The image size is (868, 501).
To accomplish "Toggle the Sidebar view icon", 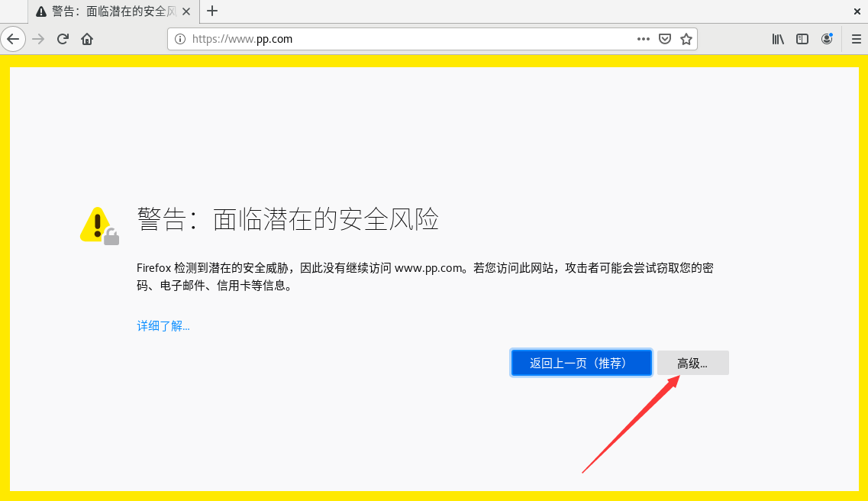I will coord(802,39).
